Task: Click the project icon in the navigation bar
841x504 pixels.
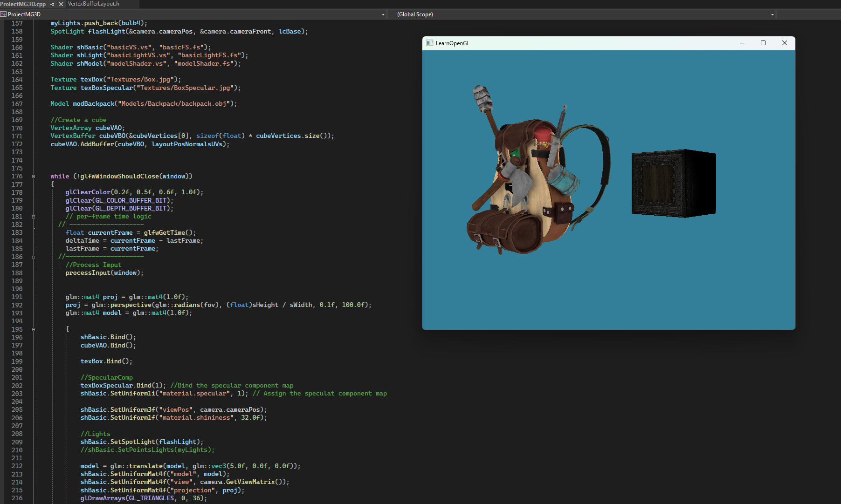Action: 5,14
